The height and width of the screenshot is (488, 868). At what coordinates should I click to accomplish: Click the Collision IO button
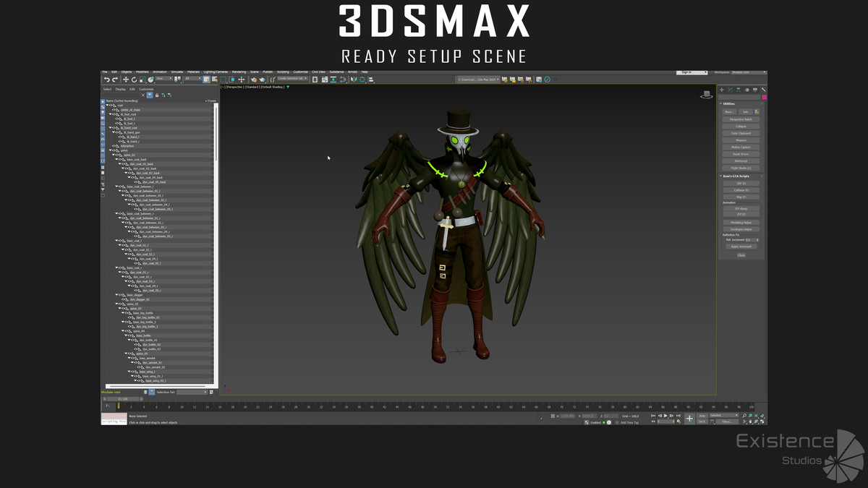[x=741, y=190]
